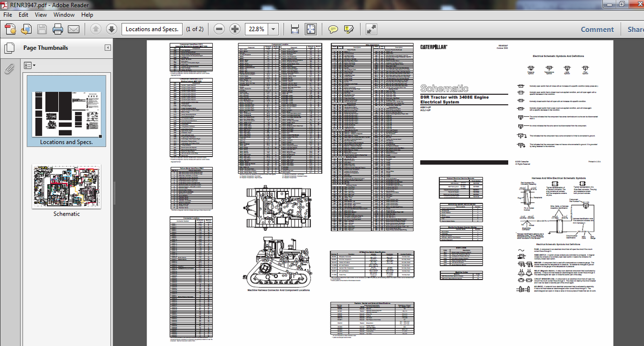Open Page Thumbnails panel icon
This screenshot has width=644, height=346.
pos(9,48)
